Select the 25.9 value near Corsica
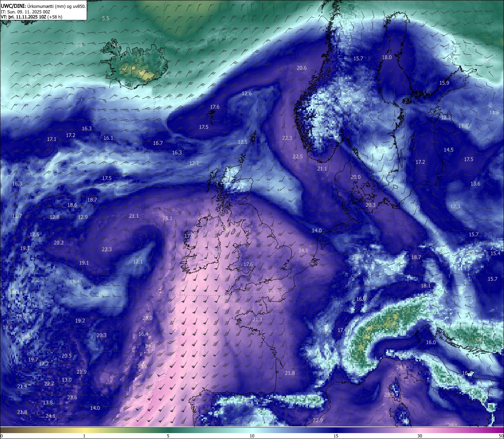The image size is (504, 439). coord(389,395)
